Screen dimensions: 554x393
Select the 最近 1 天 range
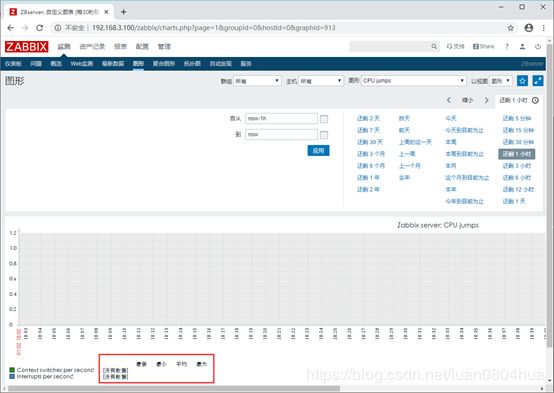[x=514, y=201]
